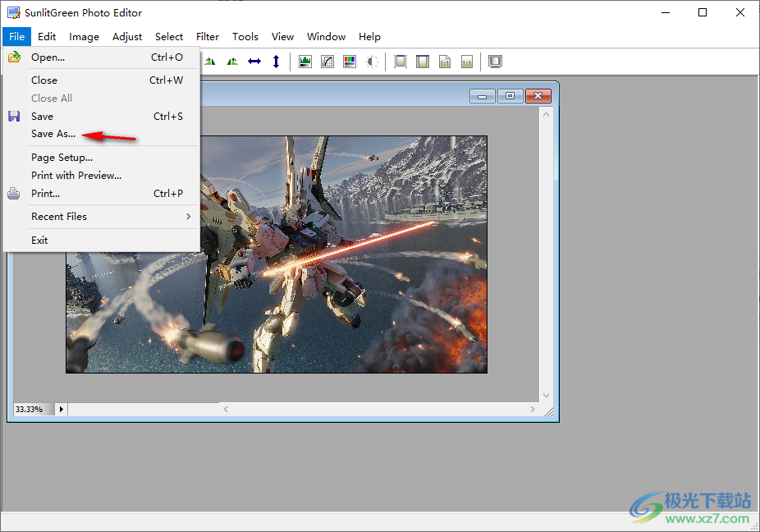The height and width of the screenshot is (532, 760).
Task: Click the brightness/contrast half-circle icon
Action: point(372,62)
